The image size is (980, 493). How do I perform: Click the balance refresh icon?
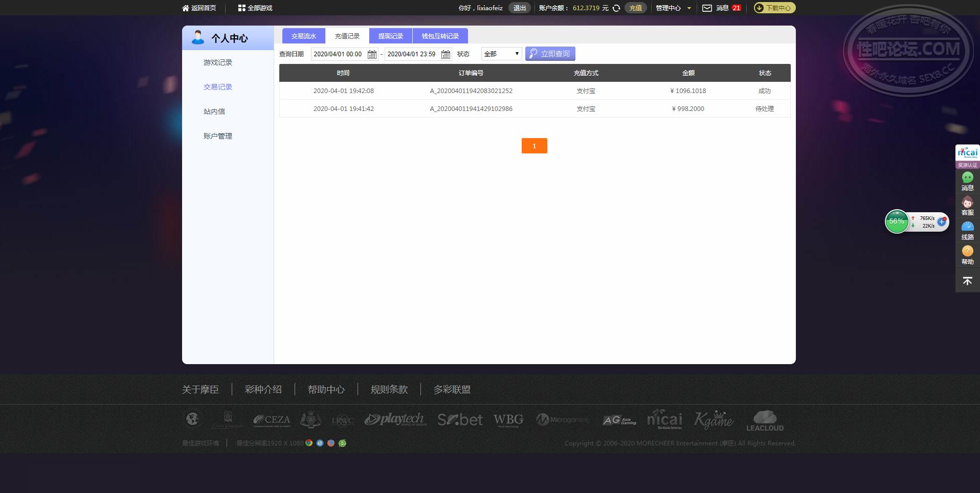[615, 8]
